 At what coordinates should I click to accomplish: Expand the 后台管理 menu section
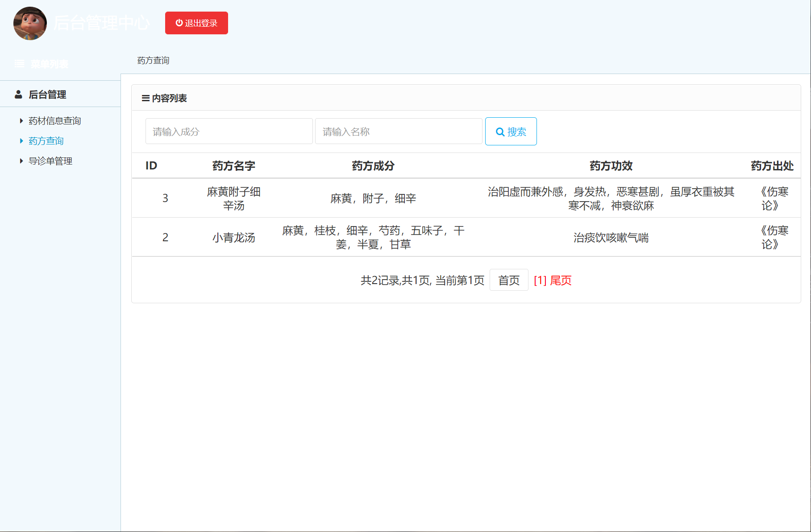[x=47, y=94]
